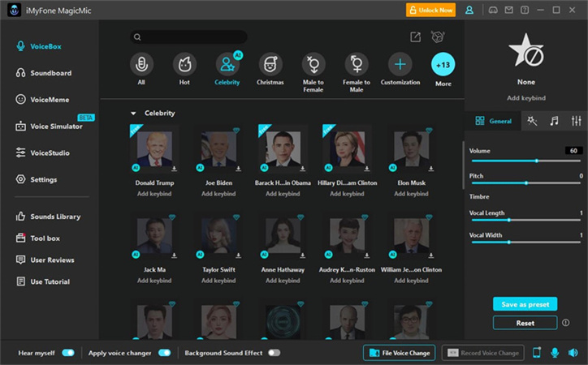Mute the microphone icon
The image size is (588, 365).
point(555,353)
